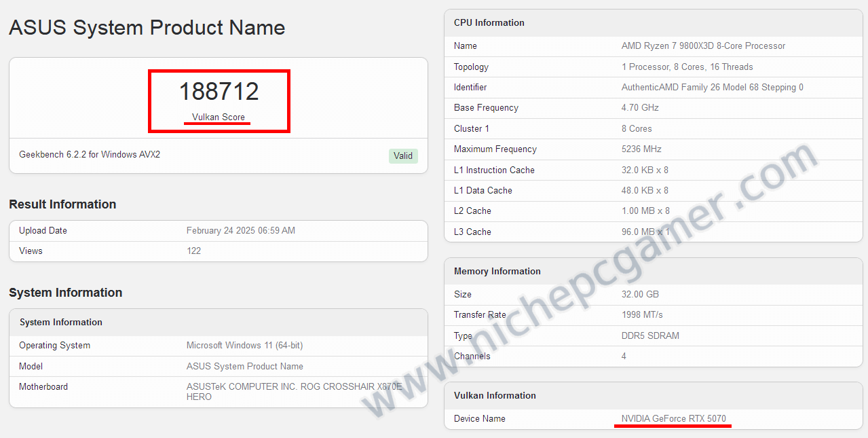
Task: Click the Vulkan Score label
Action: point(219,117)
